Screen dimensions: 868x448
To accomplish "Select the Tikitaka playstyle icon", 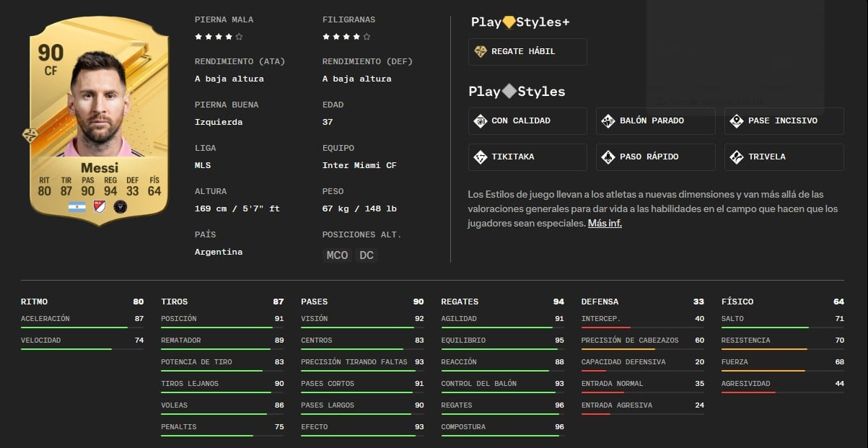I will tap(481, 157).
